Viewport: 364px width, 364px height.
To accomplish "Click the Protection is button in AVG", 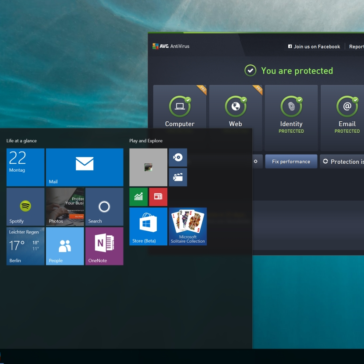I will (342, 161).
